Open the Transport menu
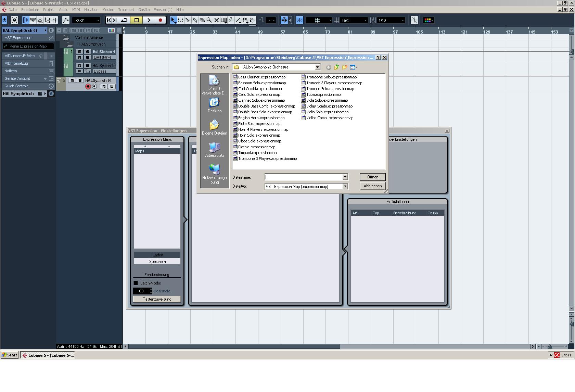The width and height of the screenshot is (575, 392). click(126, 10)
